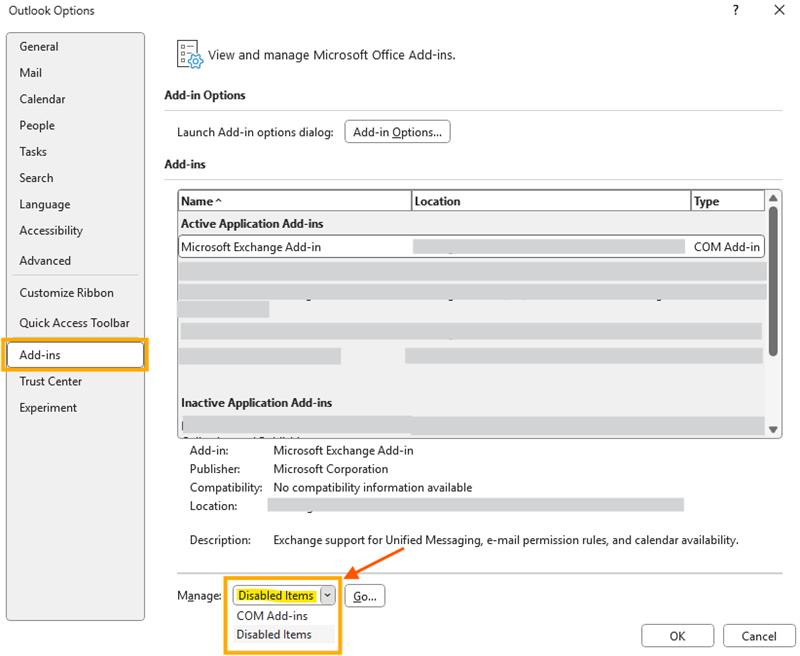Screen dimensions: 800x656
Task: Sort add-ins by the Name column header
Action: point(294,201)
